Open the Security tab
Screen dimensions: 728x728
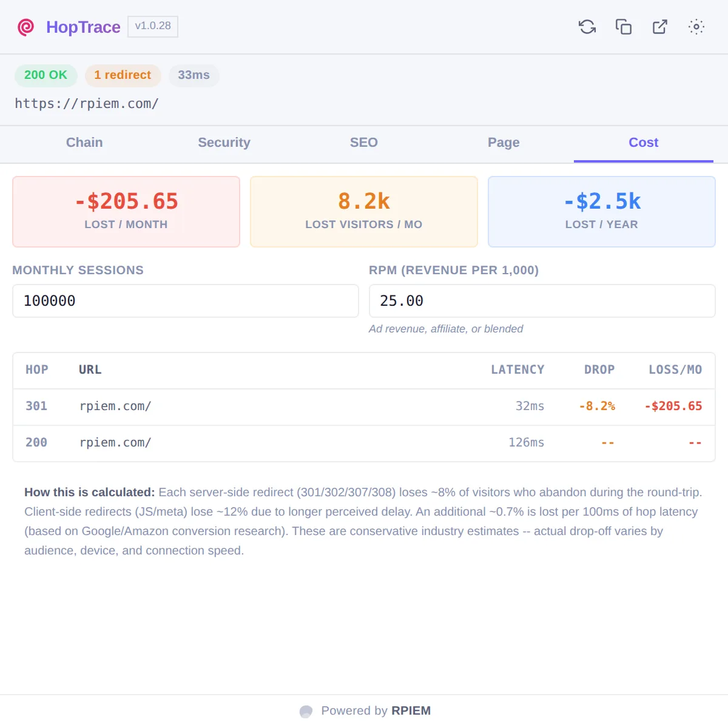[224, 143]
